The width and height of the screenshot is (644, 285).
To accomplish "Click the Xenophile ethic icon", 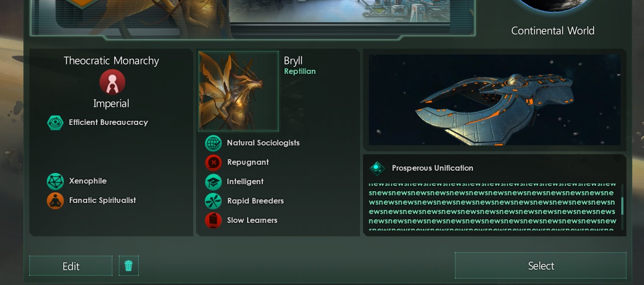I will tap(55, 181).
